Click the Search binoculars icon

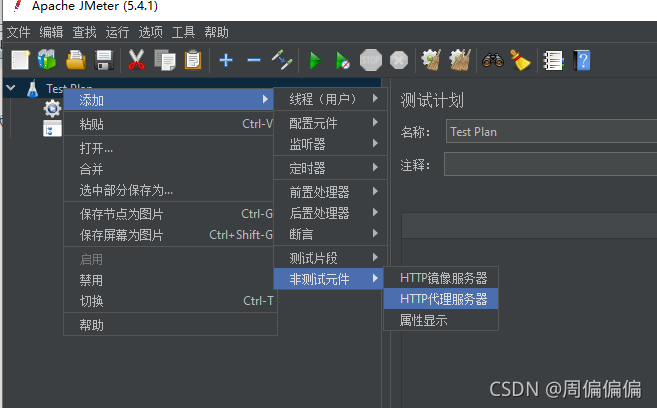(493, 60)
